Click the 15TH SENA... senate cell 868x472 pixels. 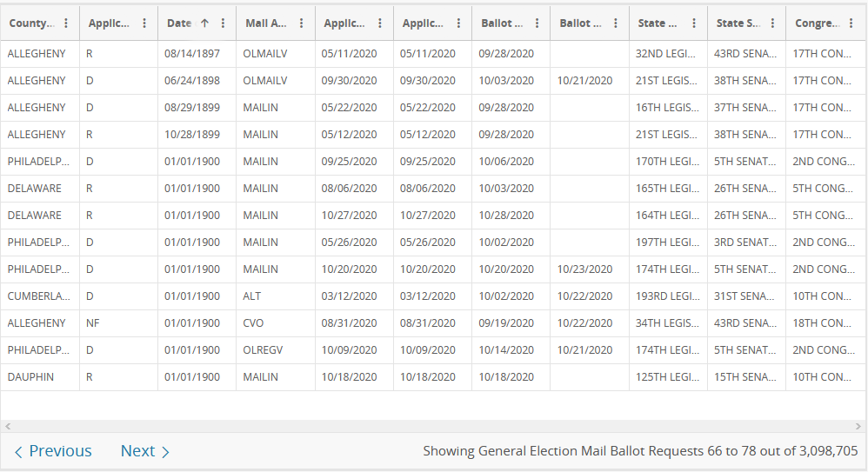[x=747, y=377]
